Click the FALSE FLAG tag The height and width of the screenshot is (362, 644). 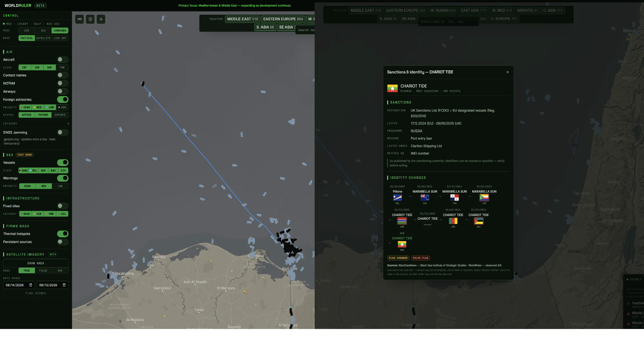pyautogui.click(x=420, y=258)
